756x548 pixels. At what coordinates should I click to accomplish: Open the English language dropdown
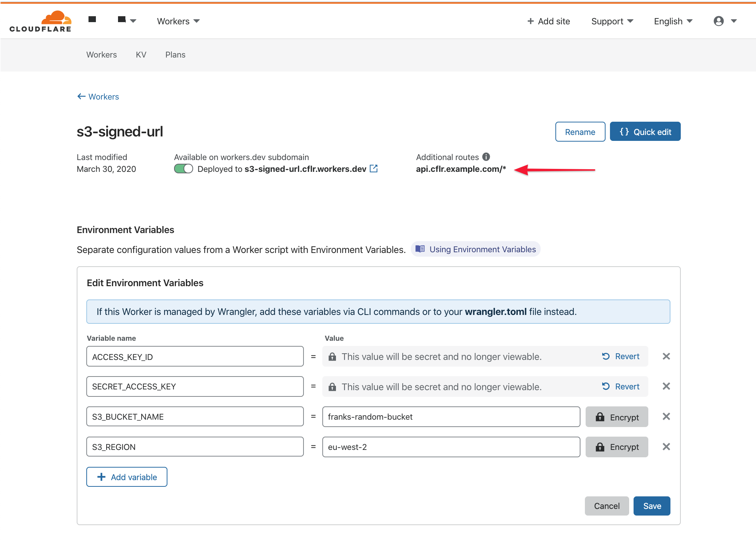[x=673, y=21]
